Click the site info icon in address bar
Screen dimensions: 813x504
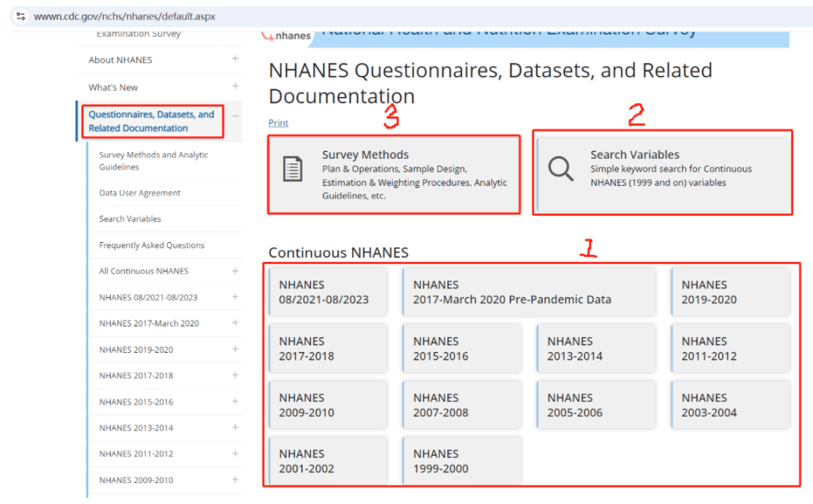tap(20, 16)
